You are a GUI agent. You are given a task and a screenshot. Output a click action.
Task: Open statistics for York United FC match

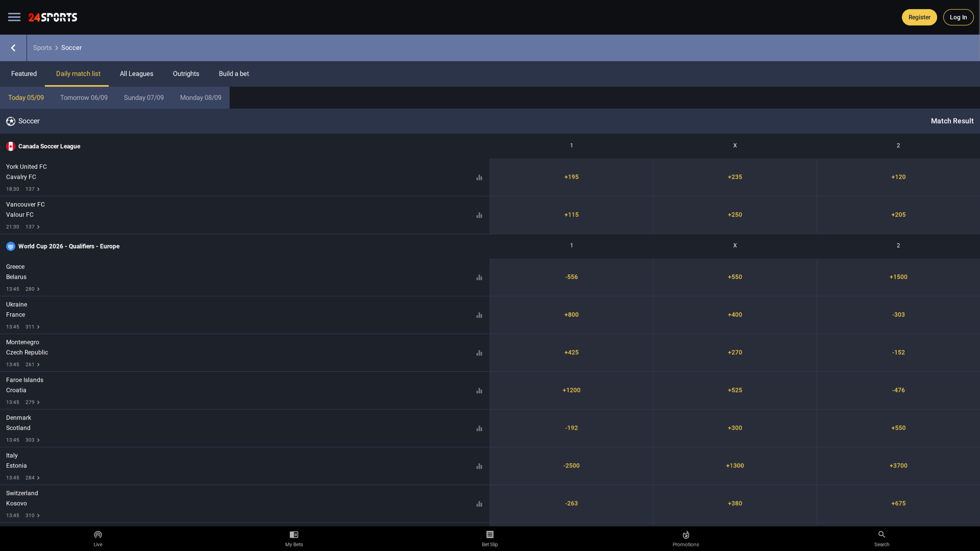(x=479, y=177)
